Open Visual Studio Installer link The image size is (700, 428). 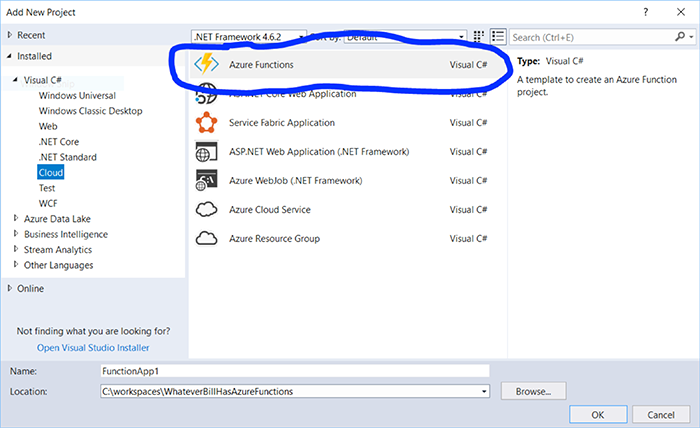[x=93, y=348]
